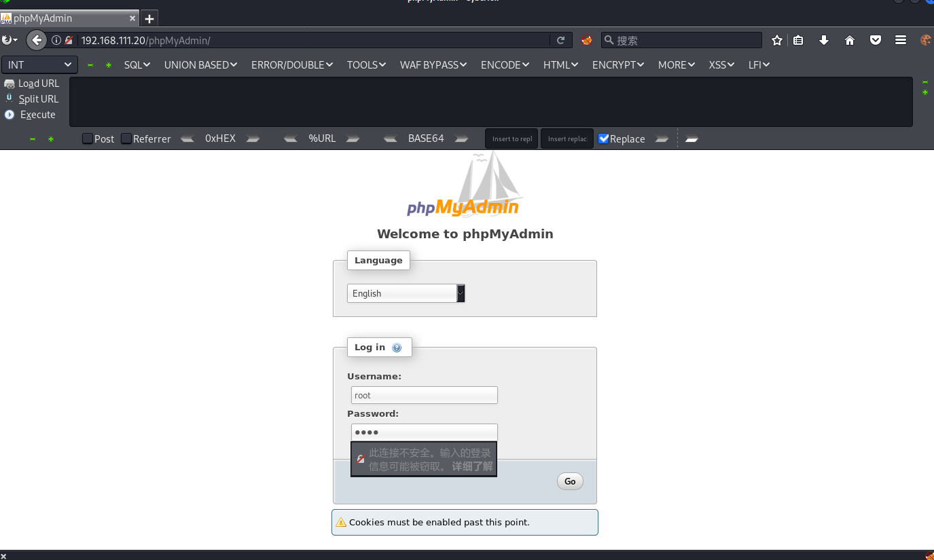Focus the Password field
Screen dimensions: 934x560
pyautogui.click(x=425, y=432)
